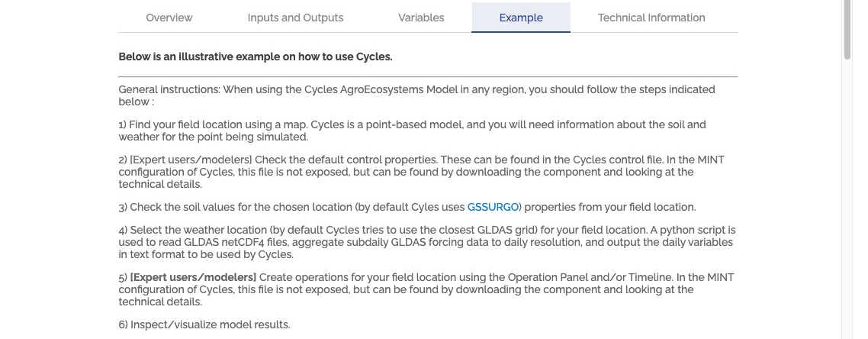This screenshot has height=339, width=868.
Task: Click step 4 'Select the weather location' text
Action: click(427, 242)
